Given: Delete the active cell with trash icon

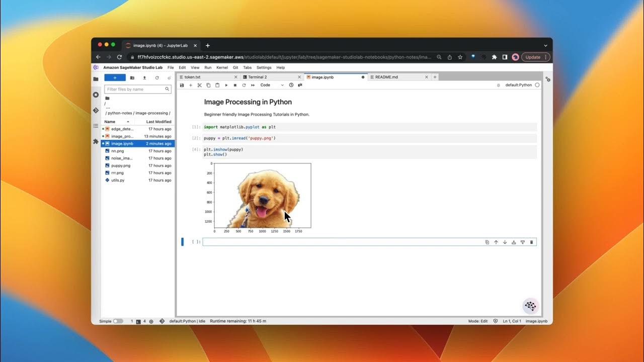Looking at the screenshot, I should [531, 242].
